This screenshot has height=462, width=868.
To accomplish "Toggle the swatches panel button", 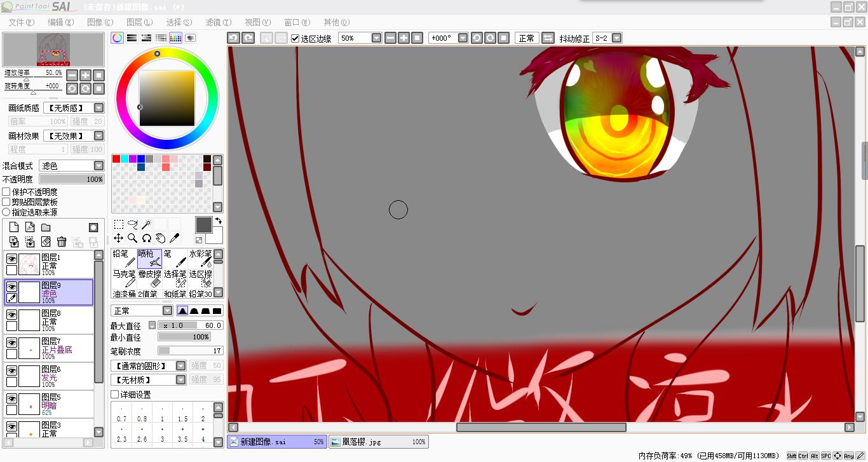I will (176, 38).
